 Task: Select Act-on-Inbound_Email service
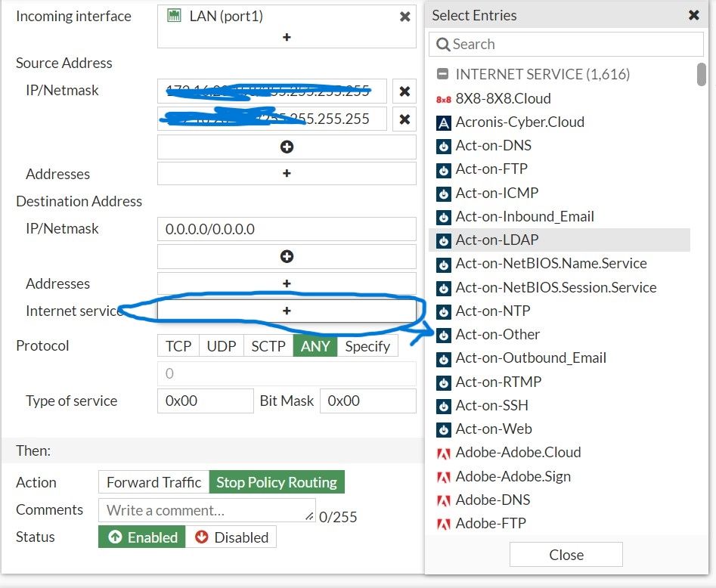pos(559,216)
